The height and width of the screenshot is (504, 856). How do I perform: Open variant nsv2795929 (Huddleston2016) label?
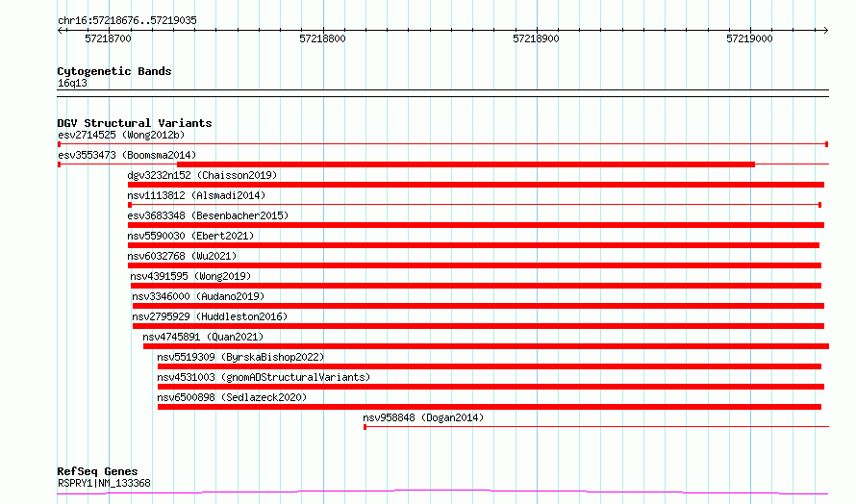[x=210, y=316]
